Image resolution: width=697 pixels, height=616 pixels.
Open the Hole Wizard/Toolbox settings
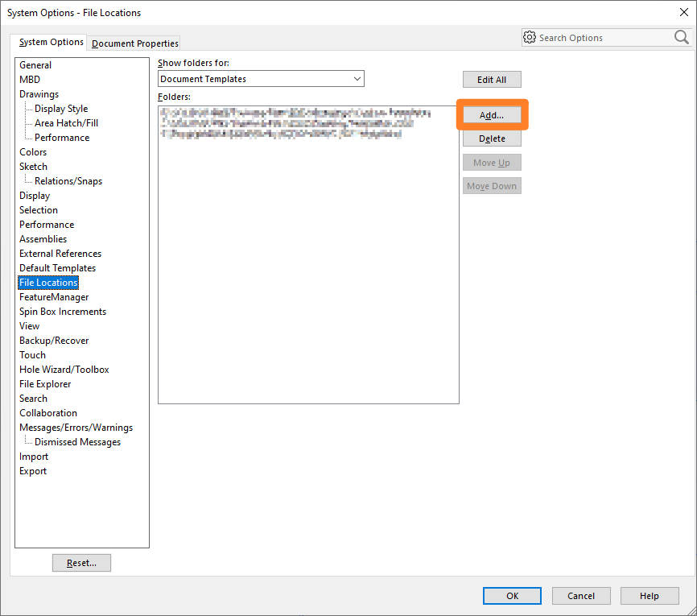pyautogui.click(x=64, y=369)
